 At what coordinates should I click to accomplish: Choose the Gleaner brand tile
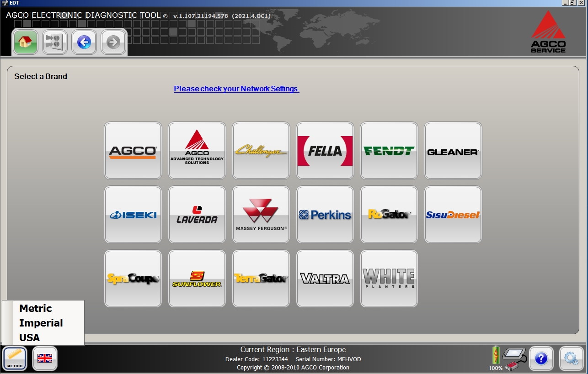tap(453, 151)
